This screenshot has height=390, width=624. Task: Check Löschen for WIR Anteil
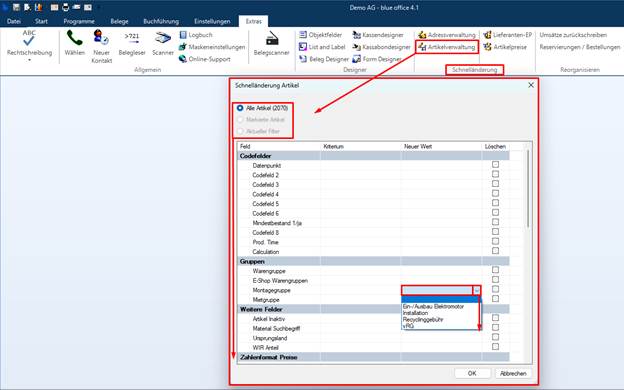[x=495, y=347]
